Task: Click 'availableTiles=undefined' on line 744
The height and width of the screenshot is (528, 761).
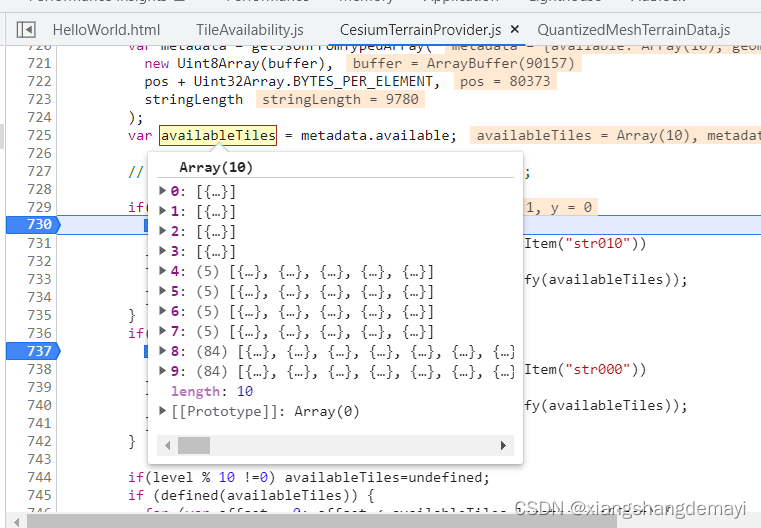Action: (x=386, y=478)
